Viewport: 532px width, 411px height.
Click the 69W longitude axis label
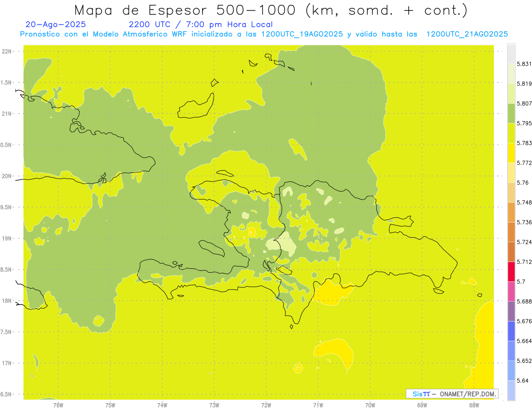pos(422,405)
